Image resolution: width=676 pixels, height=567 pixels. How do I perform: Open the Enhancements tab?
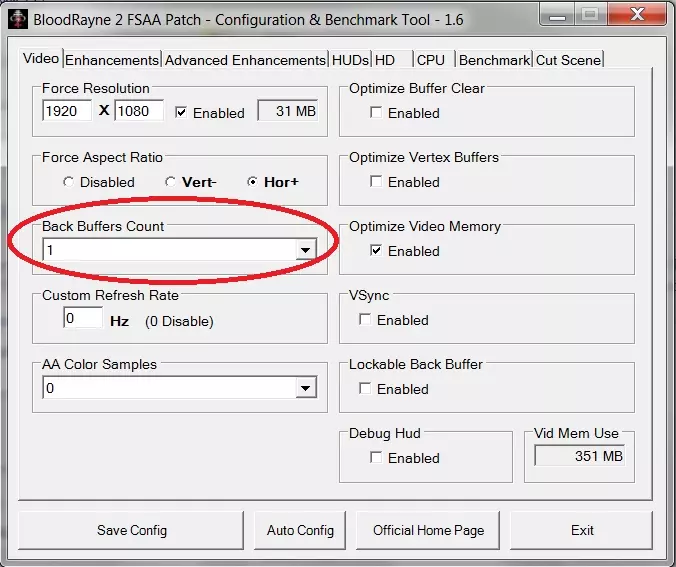(112, 60)
